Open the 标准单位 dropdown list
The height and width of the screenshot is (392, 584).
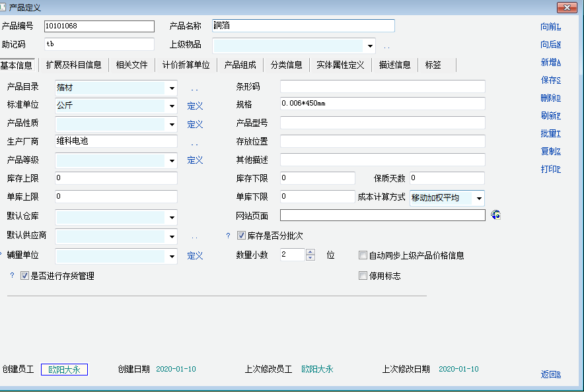[172, 106]
